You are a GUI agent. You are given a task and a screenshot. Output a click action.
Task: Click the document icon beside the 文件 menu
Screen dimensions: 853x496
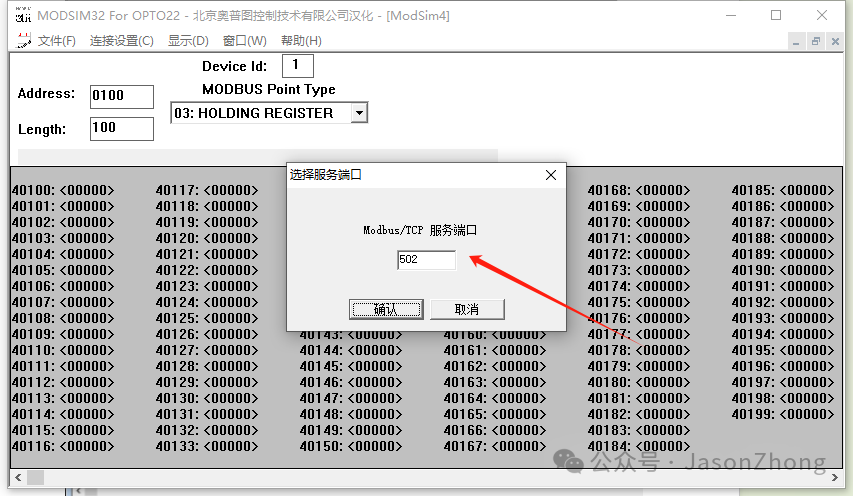pyautogui.click(x=23, y=40)
